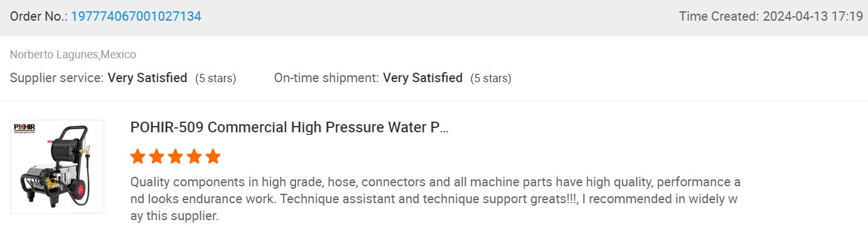Open order number 197774067001027134 link
Viewport: 868px width, 227px height.
[136, 17]
